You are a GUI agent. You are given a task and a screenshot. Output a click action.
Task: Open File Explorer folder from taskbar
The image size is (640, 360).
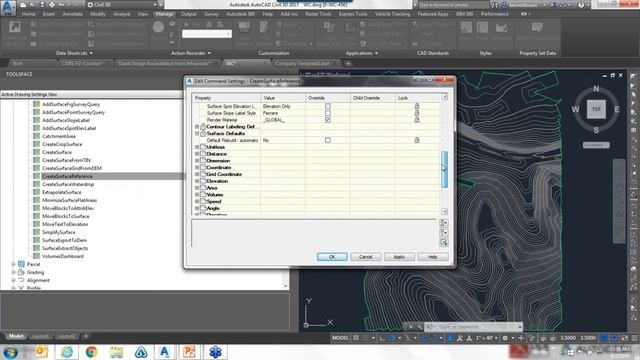click(116, 352)
